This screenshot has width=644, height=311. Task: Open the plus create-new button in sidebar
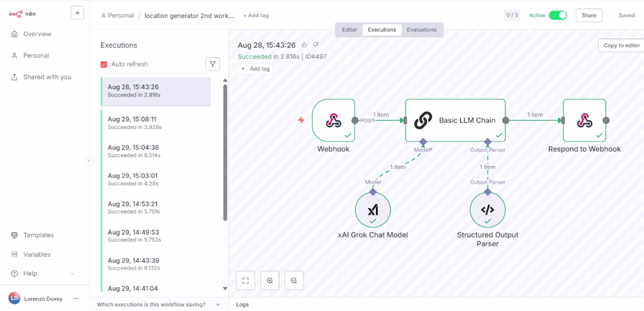tap(77, 13)
